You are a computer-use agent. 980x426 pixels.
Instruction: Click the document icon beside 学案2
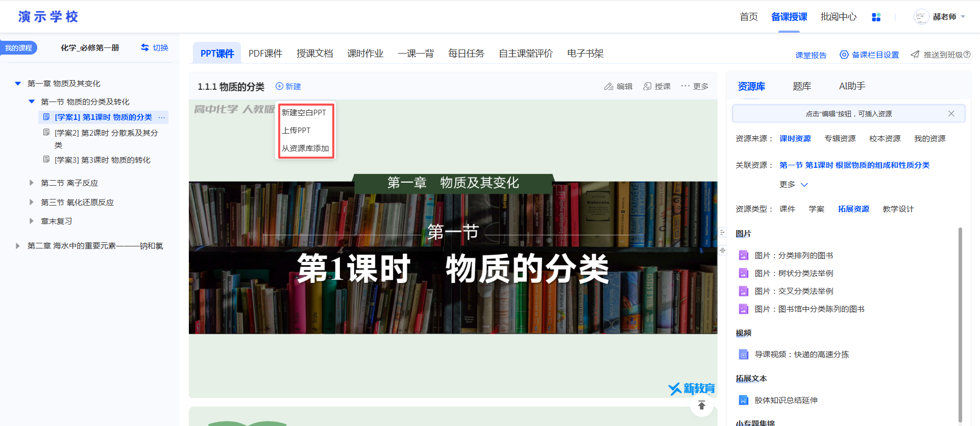(x=46, y=132)
